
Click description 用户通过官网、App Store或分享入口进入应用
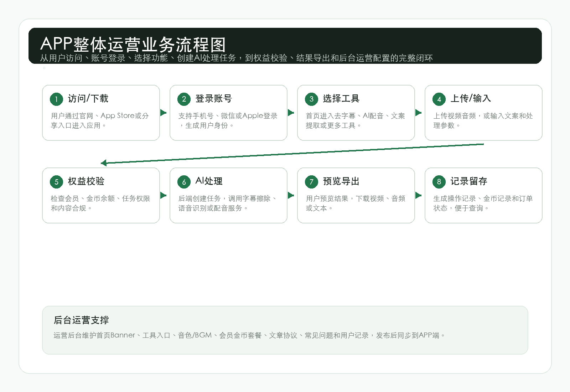tap(100, 120)
